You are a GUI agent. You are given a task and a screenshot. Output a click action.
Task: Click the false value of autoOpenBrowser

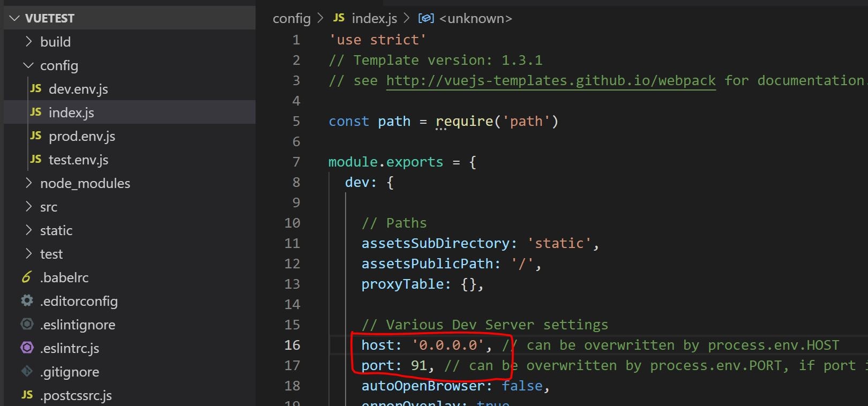pyautogui.click(x=522, y=386)
